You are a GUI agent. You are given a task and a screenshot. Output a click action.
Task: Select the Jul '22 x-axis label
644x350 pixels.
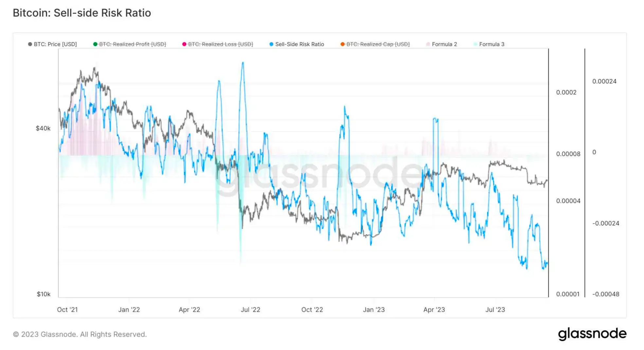tap(250, 309)
